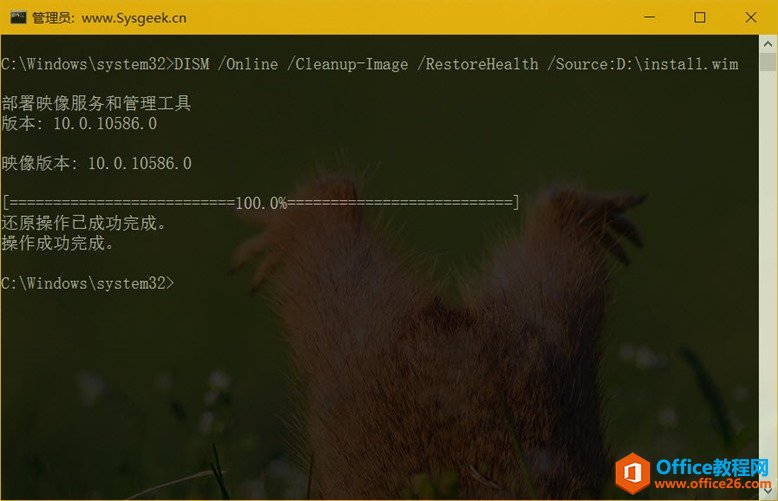Click the scrollbar up arrow
Viewport: 778px width, 501px height.
pos(768,44)
